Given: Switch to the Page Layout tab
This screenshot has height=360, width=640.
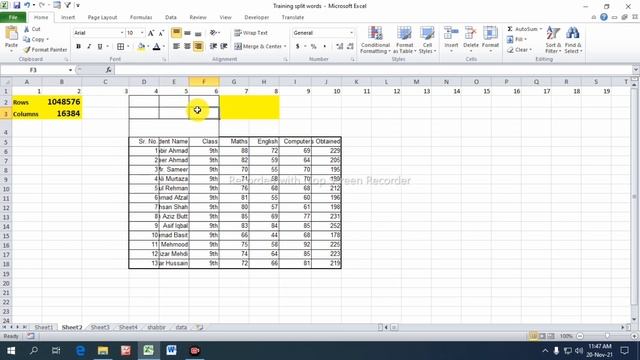Looking at the screenshot, I should pos(102,18).
